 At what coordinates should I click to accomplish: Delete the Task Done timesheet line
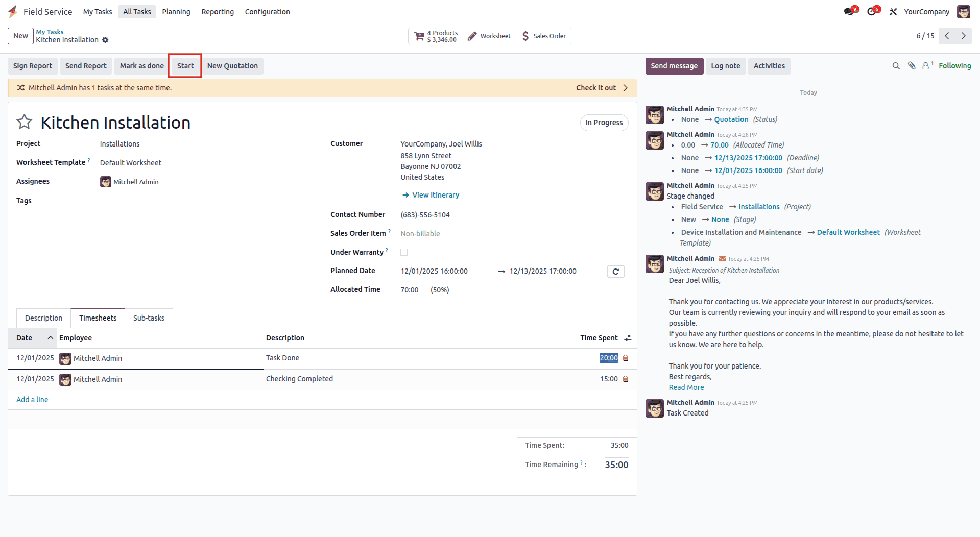point(626,358)
